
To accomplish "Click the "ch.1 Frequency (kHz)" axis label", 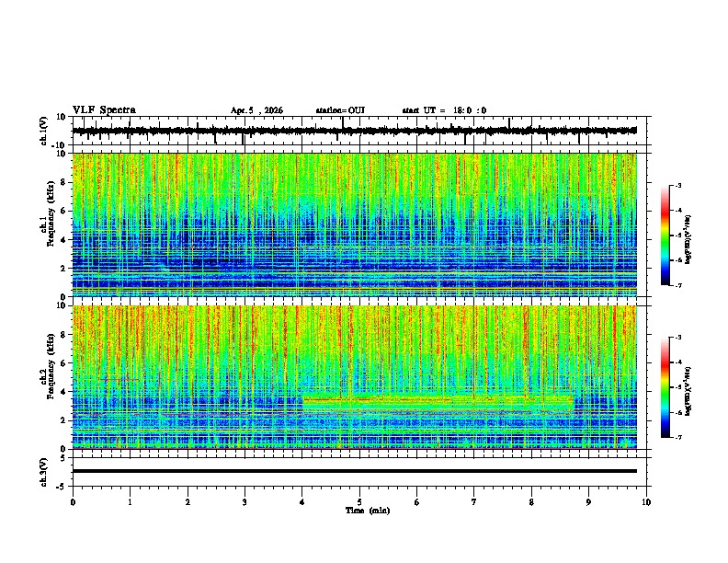I will click(48, 214).
